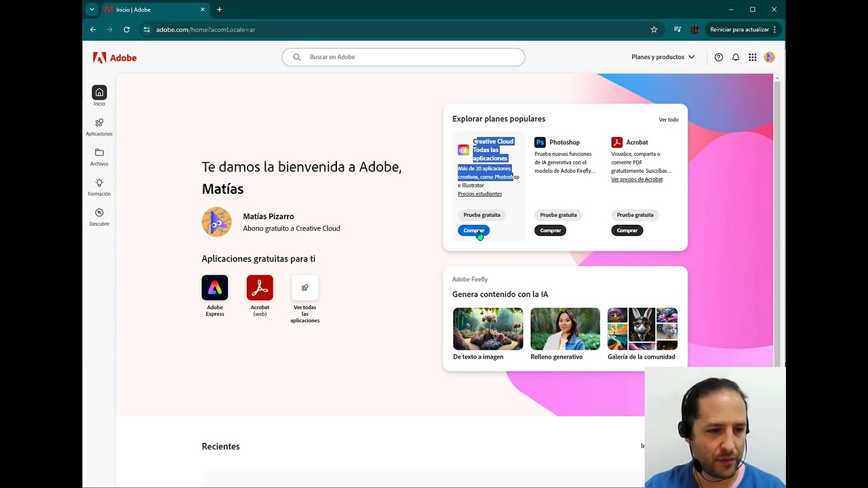Go forward in browser
868x488 pixels.
point(109,30)
